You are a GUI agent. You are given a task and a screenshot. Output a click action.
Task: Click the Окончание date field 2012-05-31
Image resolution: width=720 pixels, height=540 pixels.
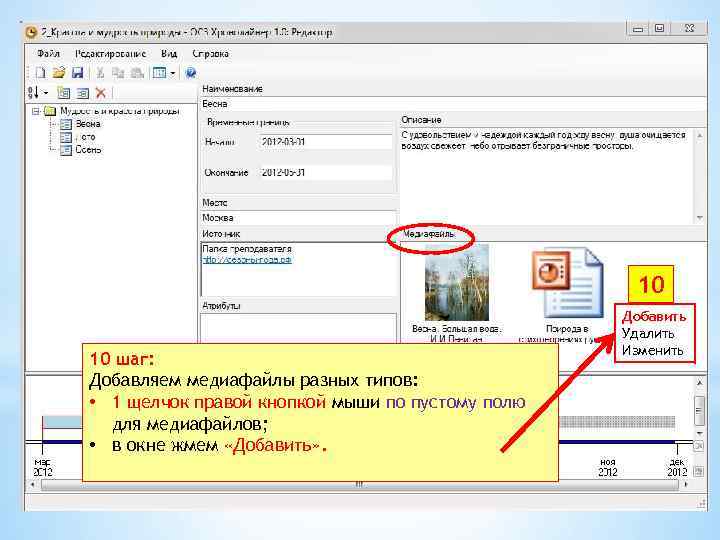326,173
